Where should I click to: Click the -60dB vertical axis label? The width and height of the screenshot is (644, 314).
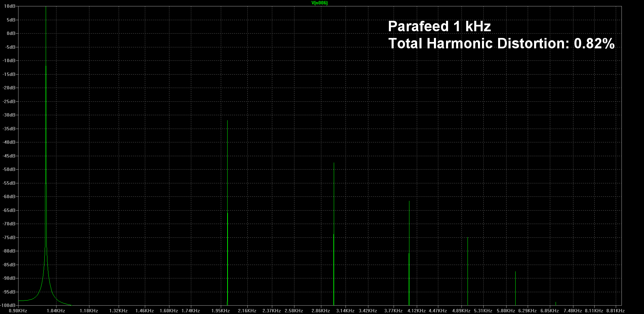[9, 196]
